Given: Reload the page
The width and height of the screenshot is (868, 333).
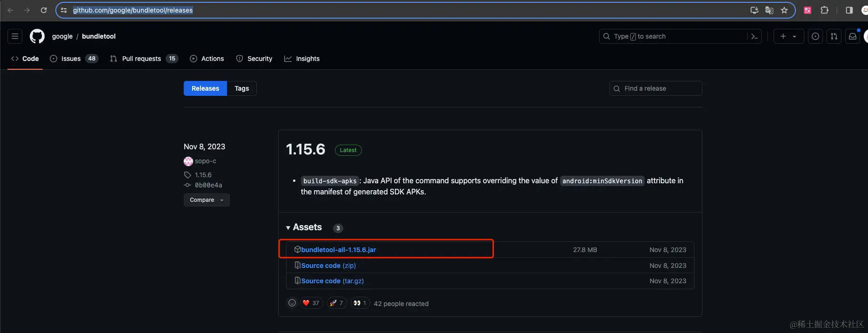Looking at the screenshot, I should click(44, 10).
